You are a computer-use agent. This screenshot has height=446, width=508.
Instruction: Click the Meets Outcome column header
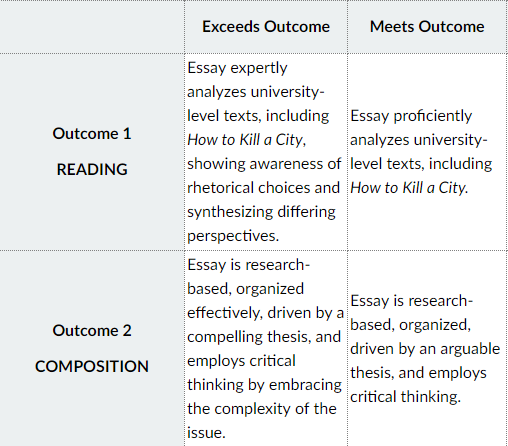[427, 27]
